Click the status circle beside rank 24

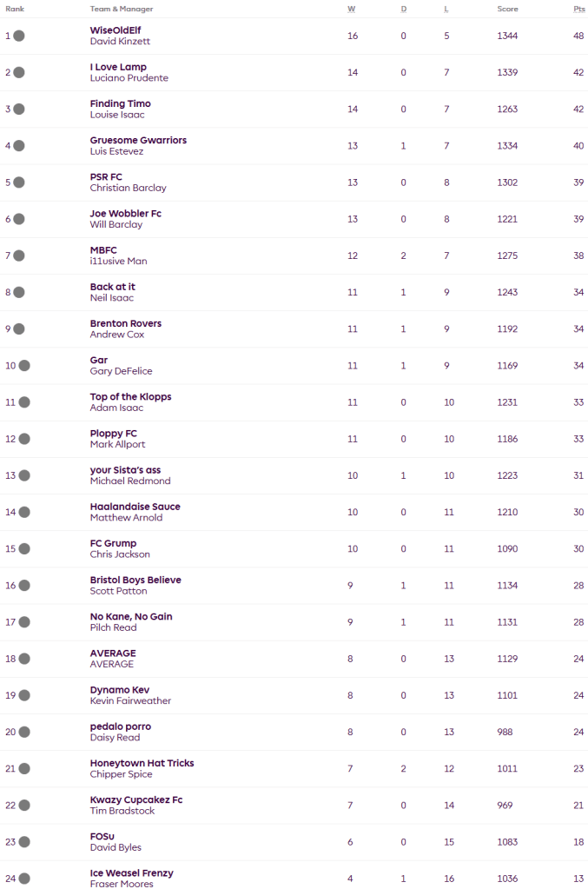coord(24,879)
